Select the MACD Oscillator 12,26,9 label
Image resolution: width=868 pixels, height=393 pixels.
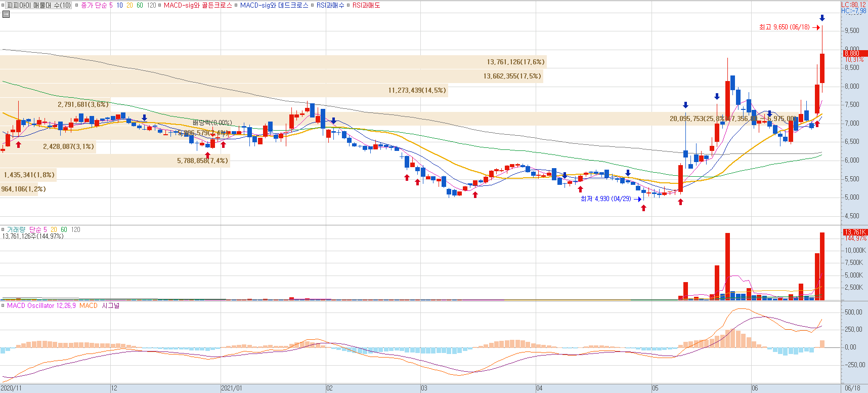click(x=41, y=305)
